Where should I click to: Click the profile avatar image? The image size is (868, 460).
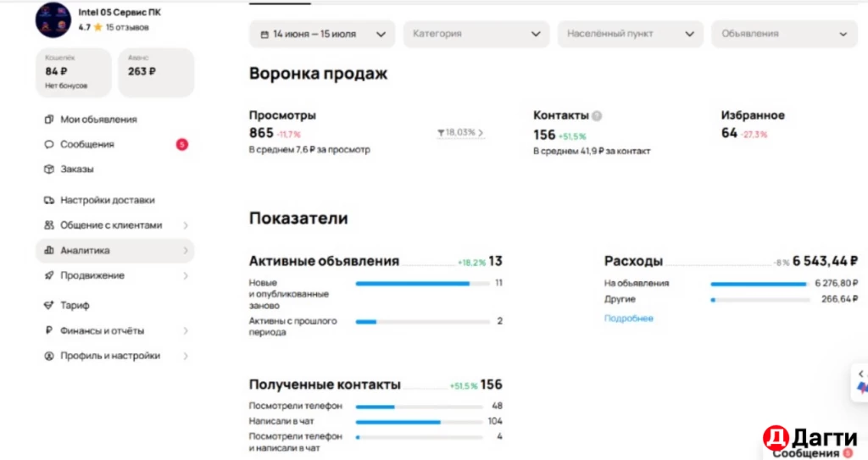click(53, 19)
